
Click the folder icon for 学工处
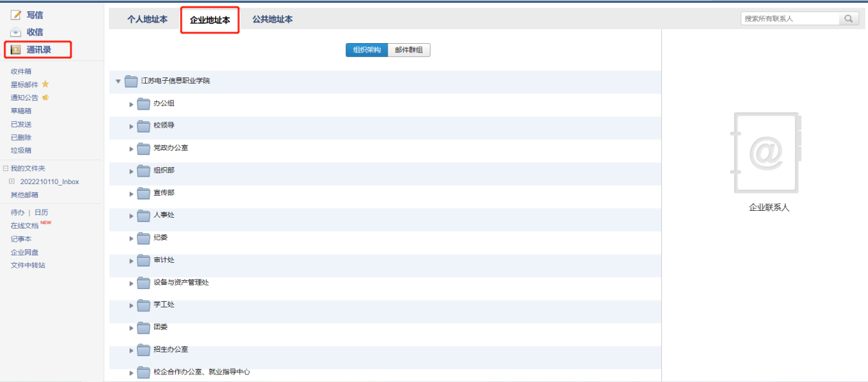click(x=144, y=305)
